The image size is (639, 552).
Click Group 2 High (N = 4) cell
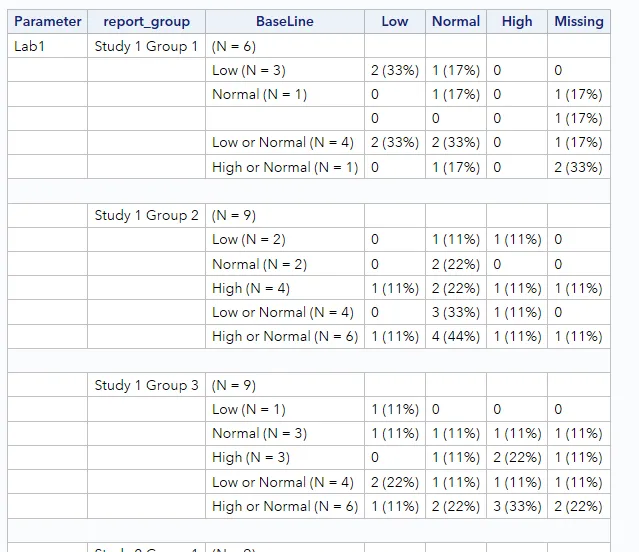285,288
